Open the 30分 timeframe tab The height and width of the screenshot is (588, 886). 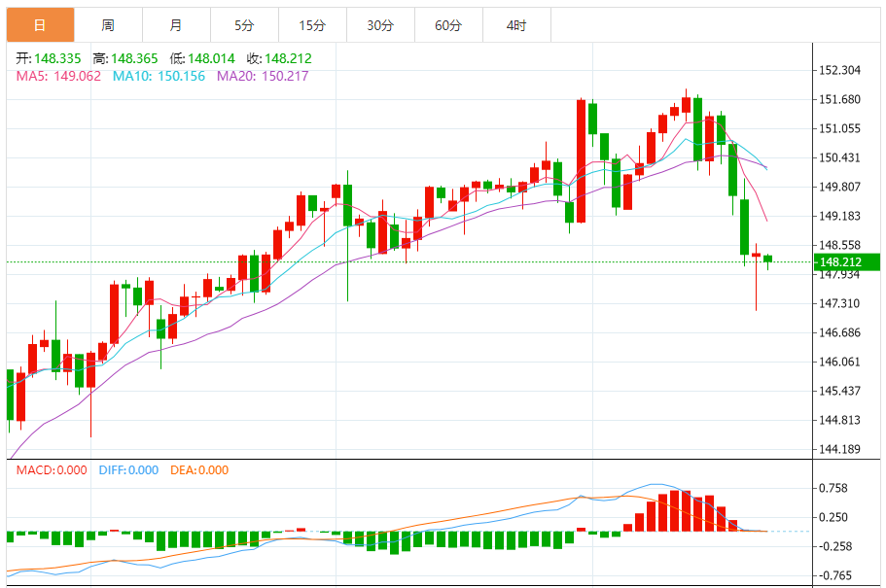click(381, 25)
